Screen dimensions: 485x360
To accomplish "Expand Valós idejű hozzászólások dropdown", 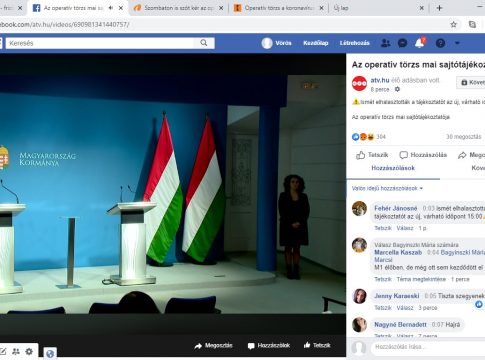I will point(387,188).
